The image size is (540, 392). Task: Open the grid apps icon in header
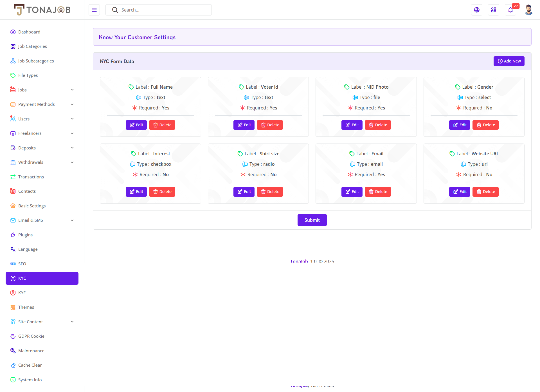(x=494, y=10)
